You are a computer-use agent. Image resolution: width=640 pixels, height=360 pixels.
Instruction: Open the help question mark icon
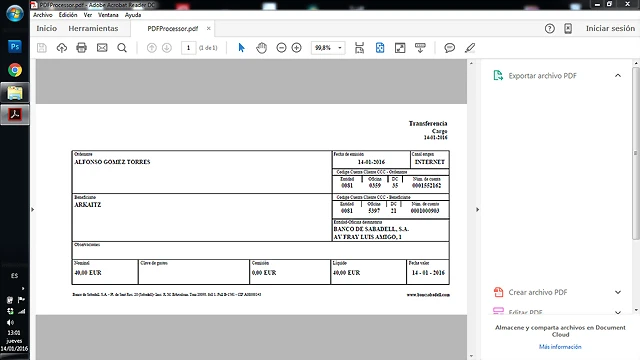[x=550, y=29]
